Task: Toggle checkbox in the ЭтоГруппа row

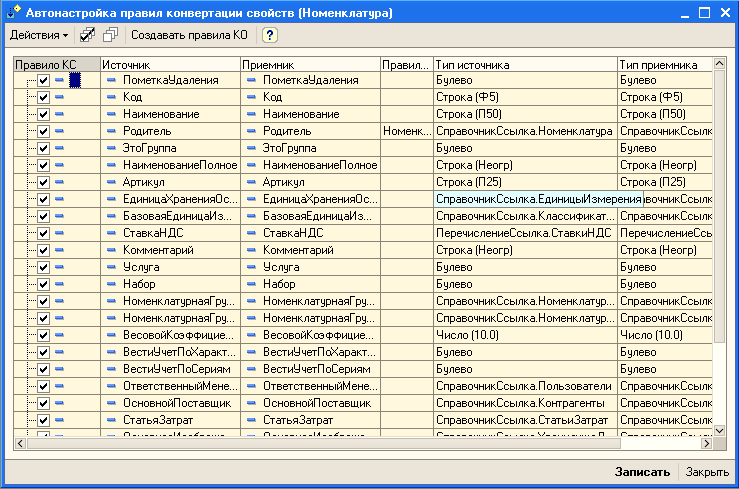Action: pyautogui.click(x=43, y=148)
